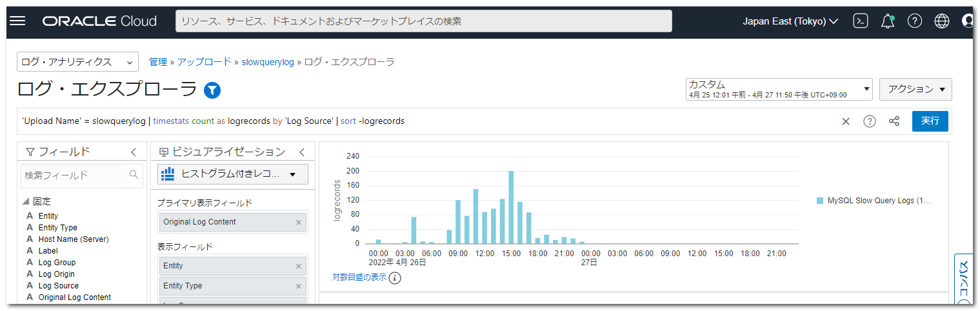The height and width of the screenshot is (311, 980).
Task: Click the ビジュアライゼーション panel icon
Action: coord(163,152)
